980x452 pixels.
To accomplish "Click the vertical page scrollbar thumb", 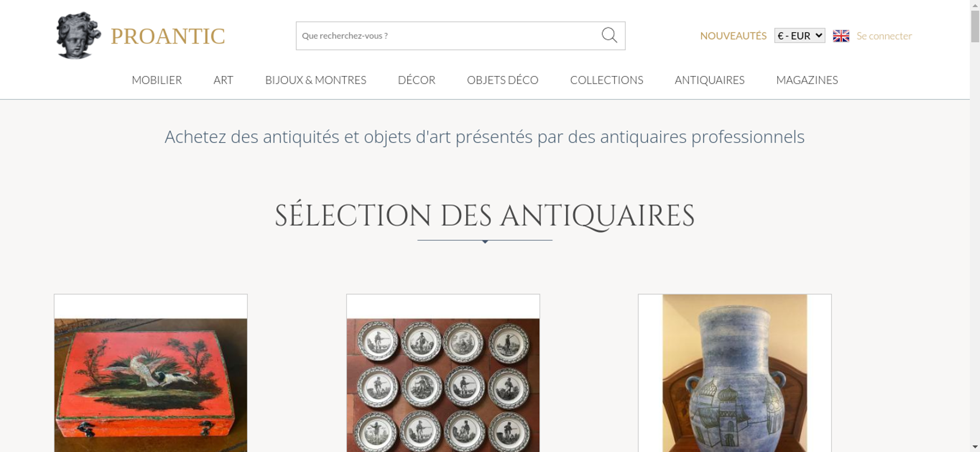I will tap(975, 26).
